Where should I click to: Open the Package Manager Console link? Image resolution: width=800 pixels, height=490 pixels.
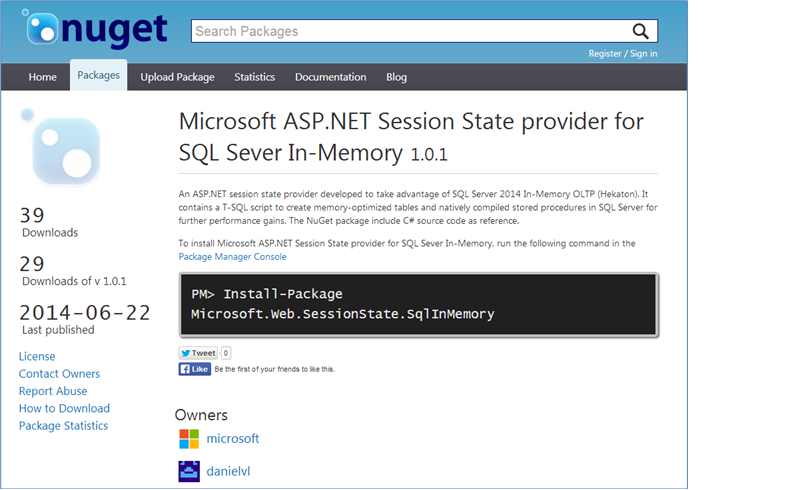[232, 257]
